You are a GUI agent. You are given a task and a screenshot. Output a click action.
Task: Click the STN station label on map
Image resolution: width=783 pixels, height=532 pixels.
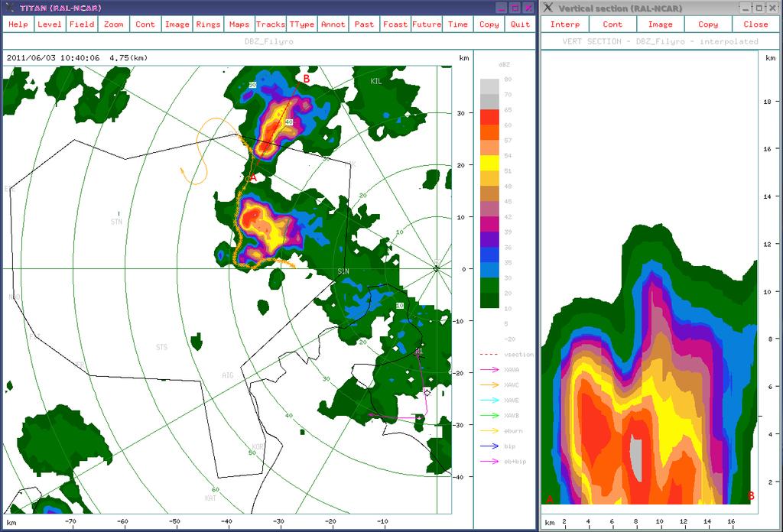coord(116,222)
